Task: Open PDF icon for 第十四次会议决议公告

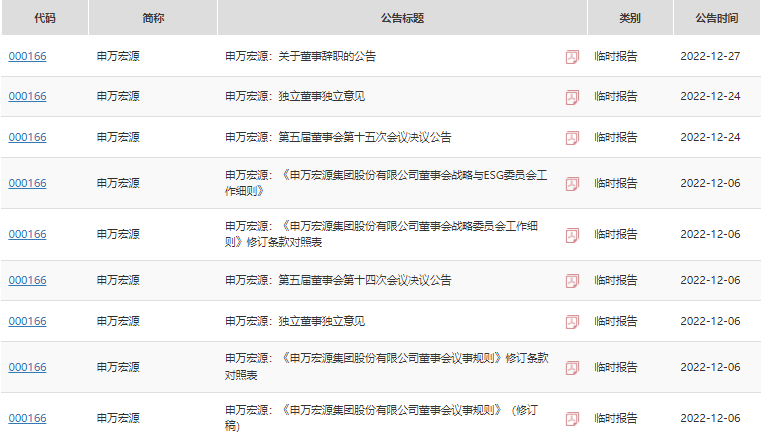Action: pos(572,281)
